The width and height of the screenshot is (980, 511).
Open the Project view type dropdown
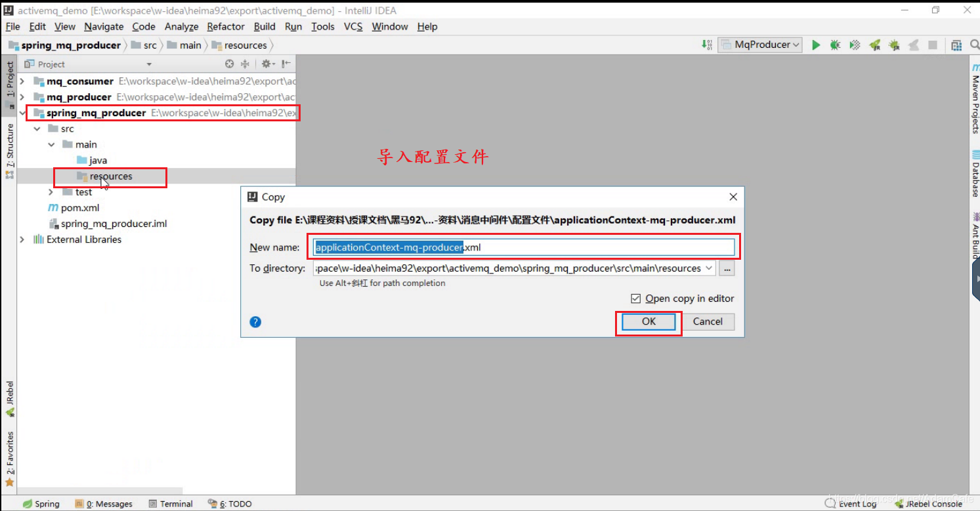pyautogui.click(x=149, y=64)
